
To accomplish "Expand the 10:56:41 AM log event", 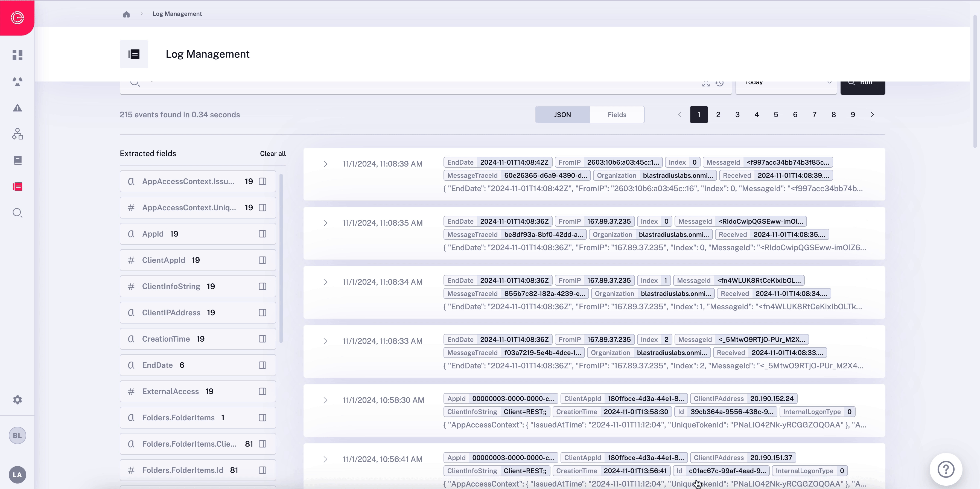I will tap(325, 459).
